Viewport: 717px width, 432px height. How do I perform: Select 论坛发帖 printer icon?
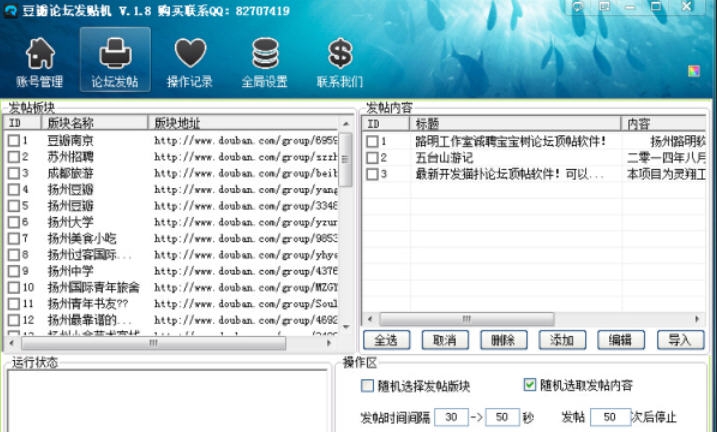tap(115, 53)
